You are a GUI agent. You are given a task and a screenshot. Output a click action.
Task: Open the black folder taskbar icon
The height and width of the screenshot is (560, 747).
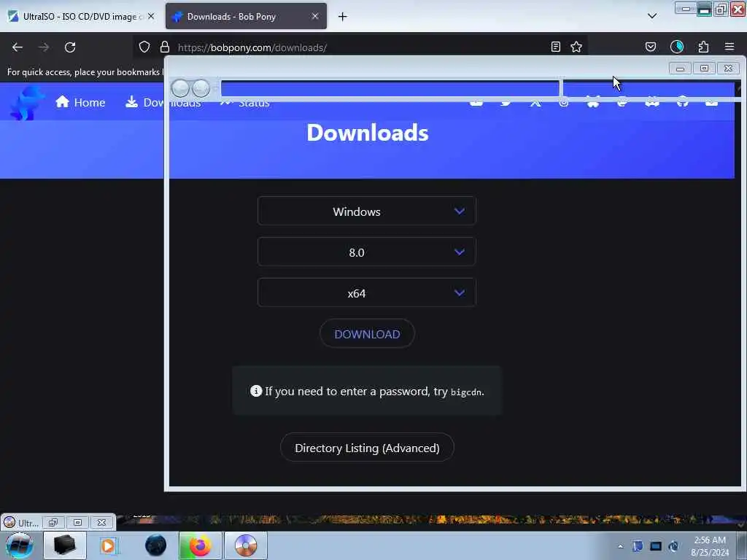(65, 545)
